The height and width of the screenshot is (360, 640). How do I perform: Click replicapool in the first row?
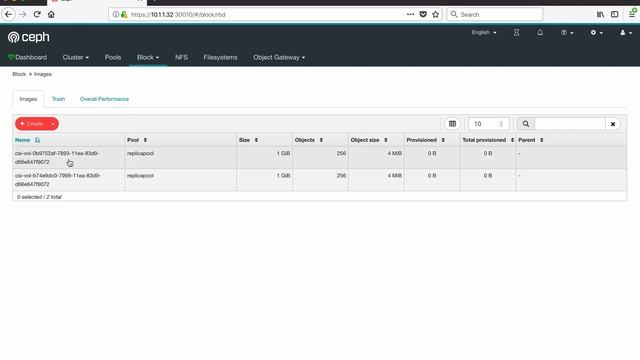click(x=140, y=153)
